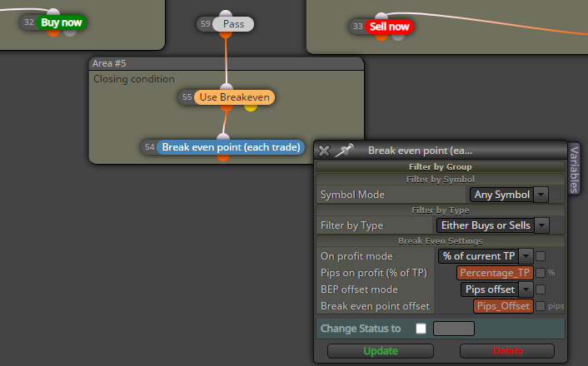This screenshot has height=366, width=588.
Task: Click the Filter by Type section header
Action: 441,210
